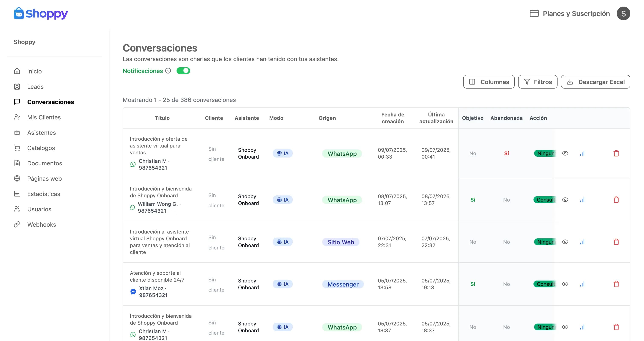Go to Planes y Suscripción

pyautogui.click(x=570, y=13)
